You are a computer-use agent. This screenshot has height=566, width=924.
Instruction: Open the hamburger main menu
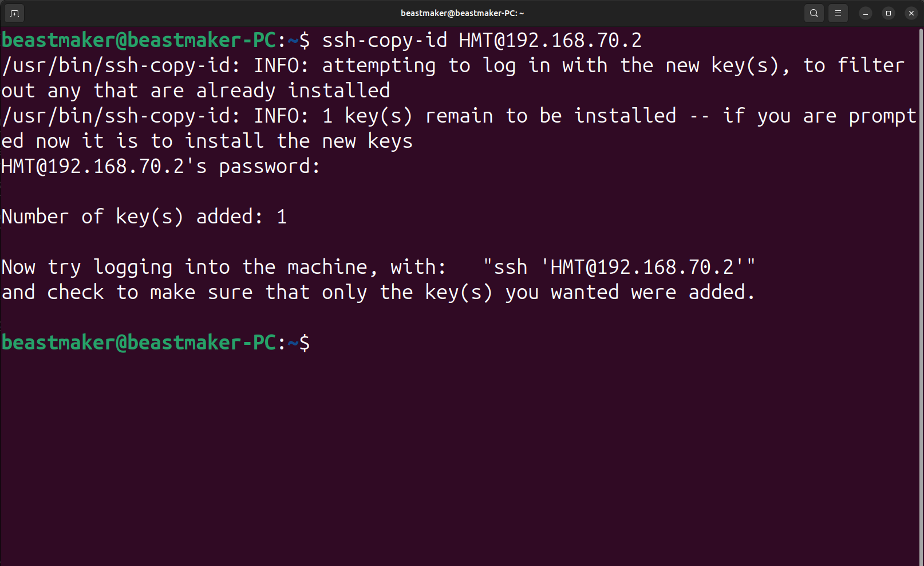(x=838, y=13)
